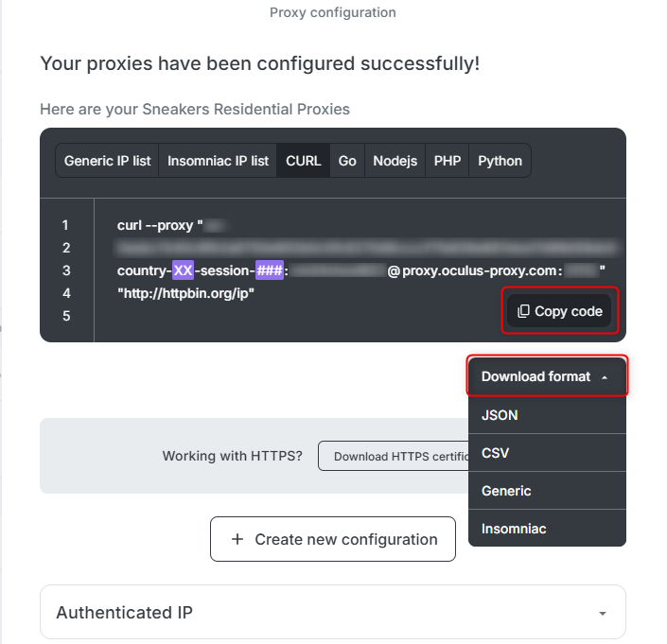
Task: Select the Python code tab
Action: click(x=500, y=161)
